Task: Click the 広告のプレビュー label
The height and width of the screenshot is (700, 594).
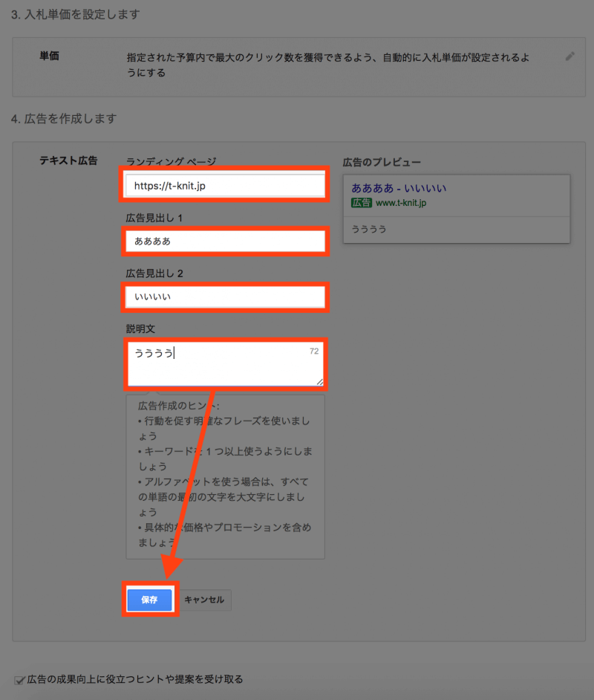Action: click(x=382, y=162)
